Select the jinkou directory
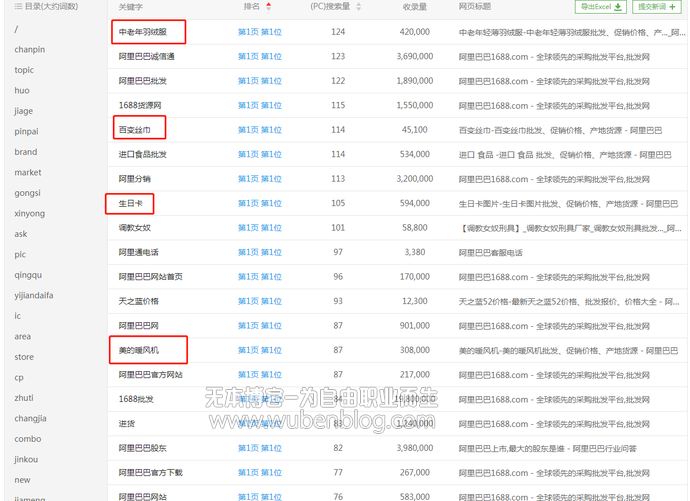 tap(26, 459)
